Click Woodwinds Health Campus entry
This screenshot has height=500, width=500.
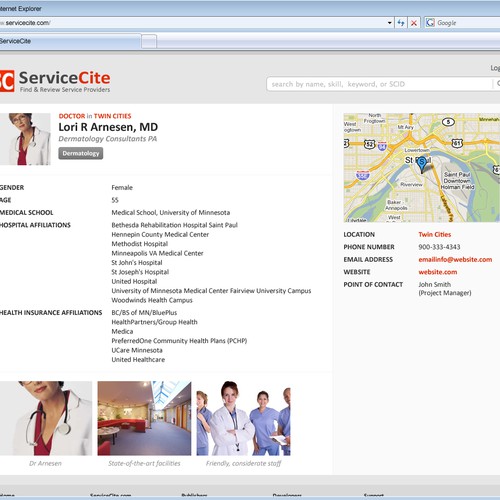click(152, 300)
